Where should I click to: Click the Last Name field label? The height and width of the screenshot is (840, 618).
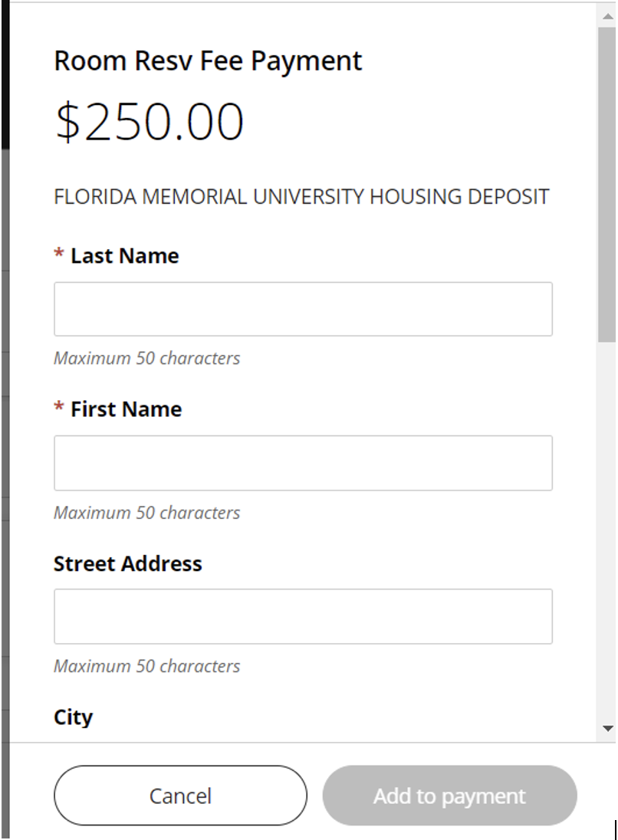point(124,256)
